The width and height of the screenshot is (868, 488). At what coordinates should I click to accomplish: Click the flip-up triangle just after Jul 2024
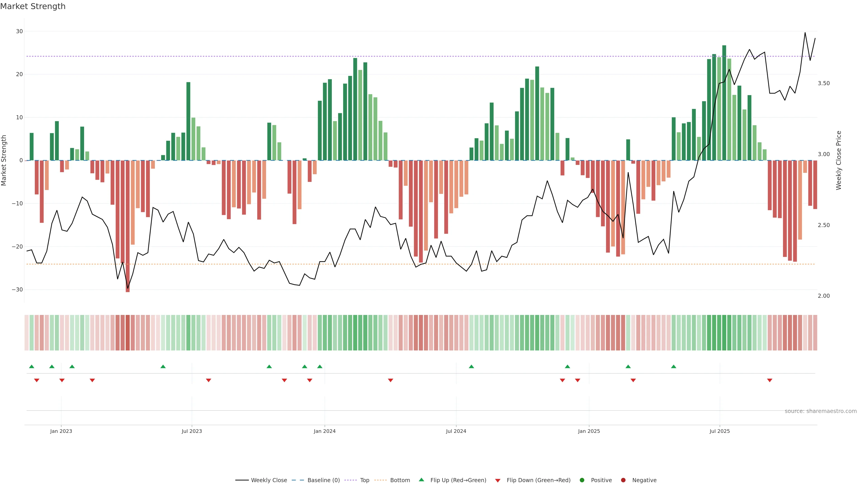click(x=471, y=366)
